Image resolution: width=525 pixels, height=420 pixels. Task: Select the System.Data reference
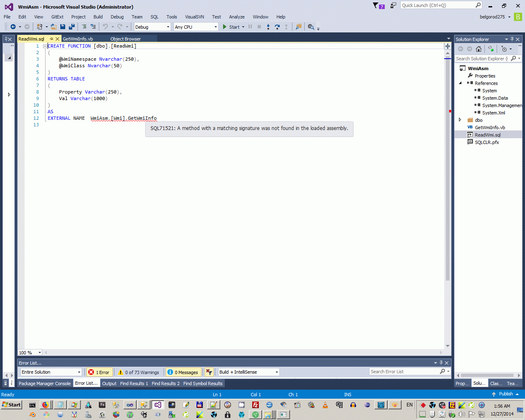(495, 98)
